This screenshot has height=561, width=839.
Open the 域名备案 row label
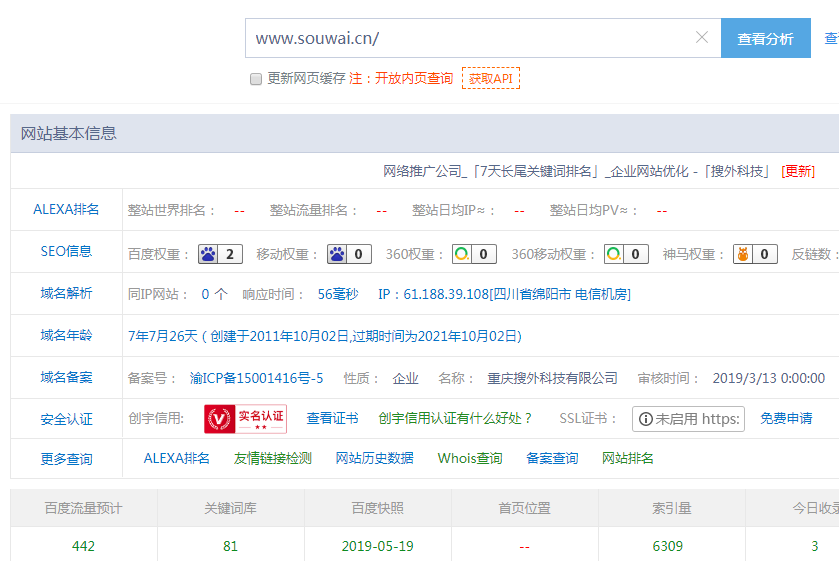pyautogui.click(x=66, y=377)
